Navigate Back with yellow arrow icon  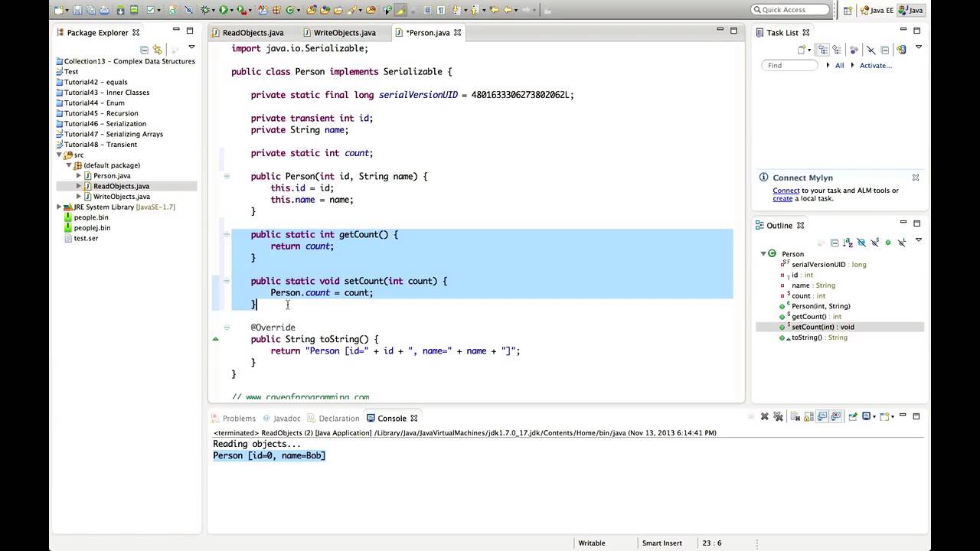click(x=507, y=10)
